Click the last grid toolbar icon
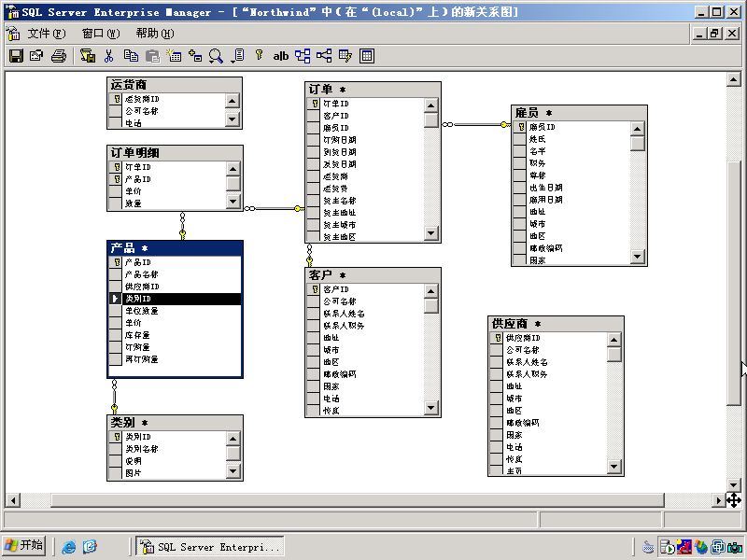Screen dimensions: 747x560 coord(367,56)
